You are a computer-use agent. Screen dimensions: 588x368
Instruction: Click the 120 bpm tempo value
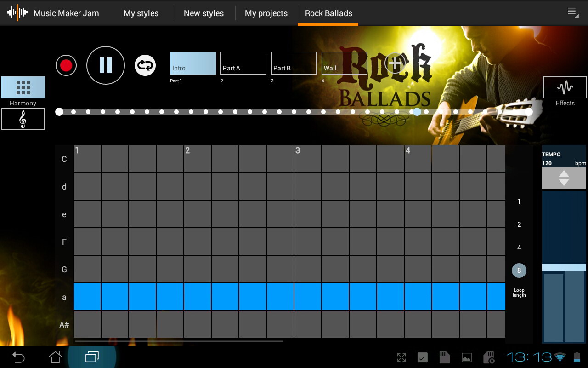click(547, 163)
